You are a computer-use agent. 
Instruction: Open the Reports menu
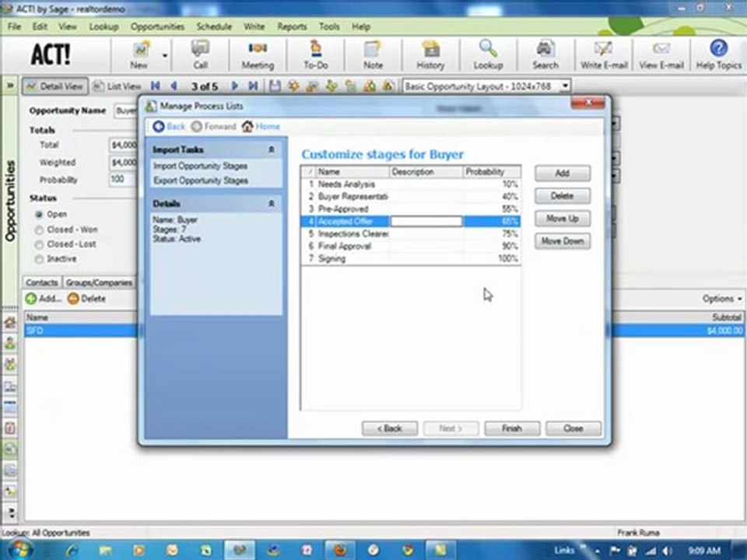pyautogui.click(x=292, y=26)
